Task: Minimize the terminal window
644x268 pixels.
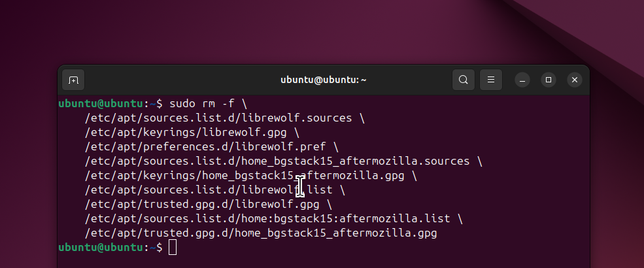Action: [x=522, y=80]
